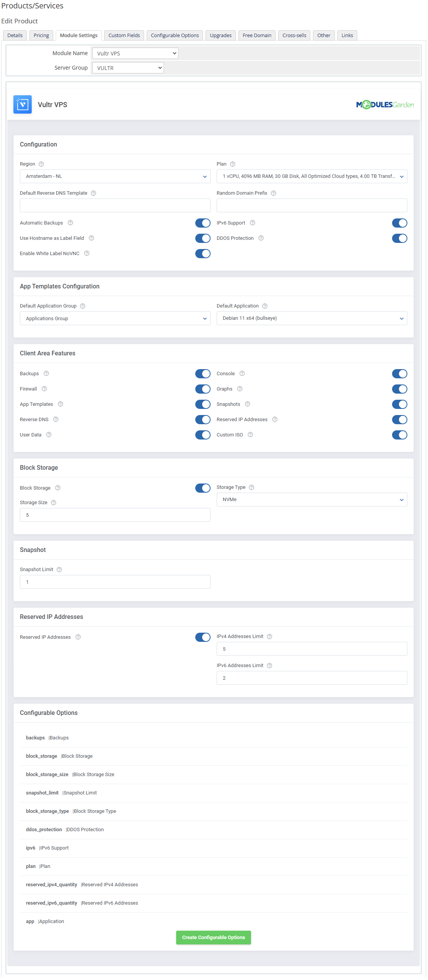Toggle Backups client area feature
Viewport: 428px width, 980px height.
click(203, 374)
